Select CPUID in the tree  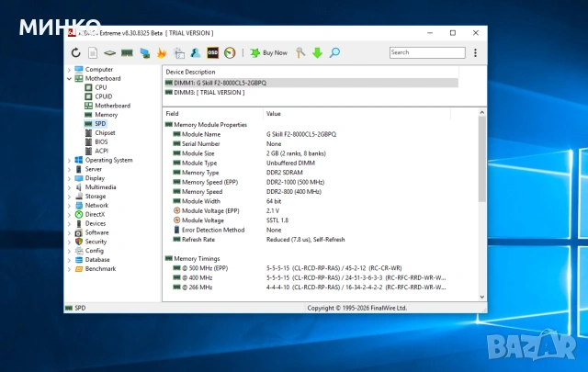click(x=103, y=96)
